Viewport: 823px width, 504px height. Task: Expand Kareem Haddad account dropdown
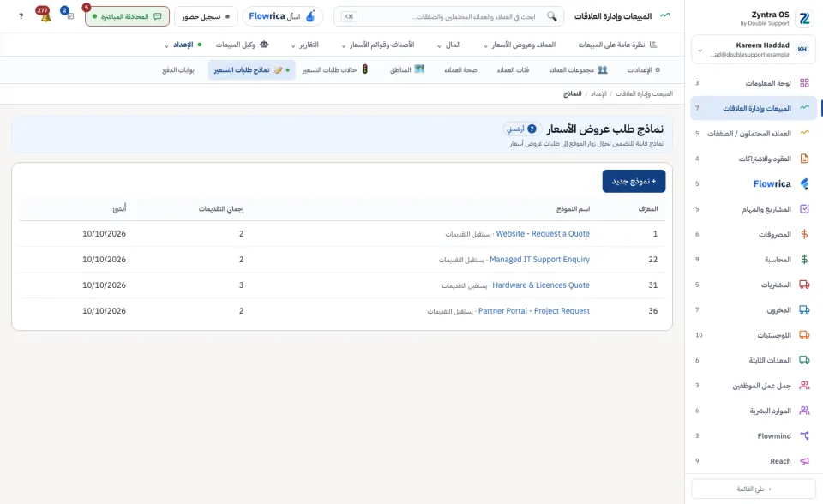coord(700,51)
